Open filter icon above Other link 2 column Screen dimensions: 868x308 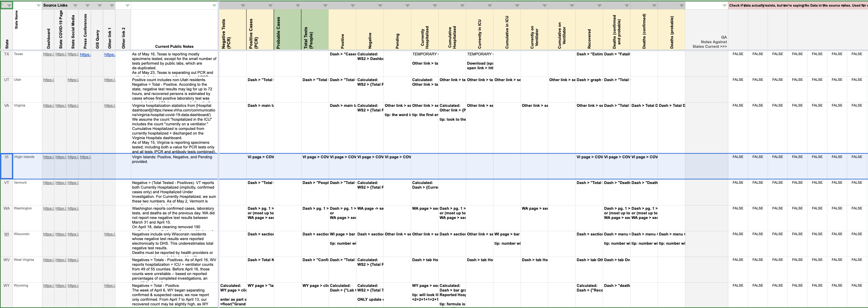point(127,6)
